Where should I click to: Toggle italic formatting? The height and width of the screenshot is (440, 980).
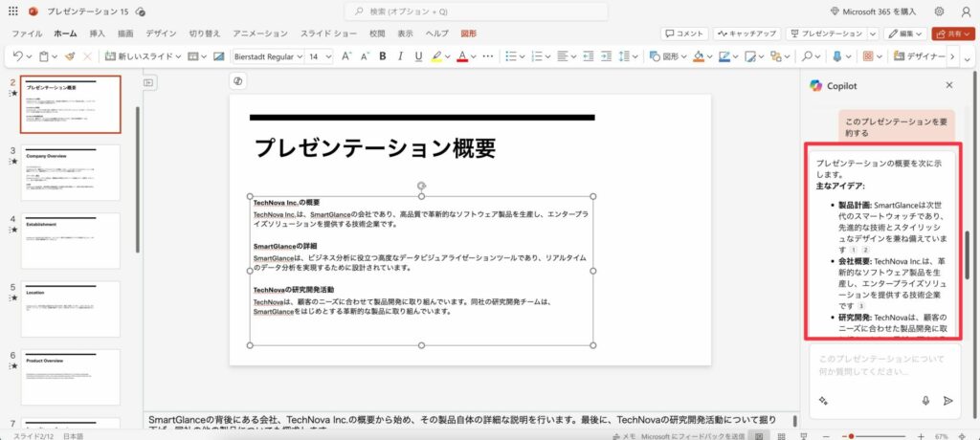(x=401, y=56)
